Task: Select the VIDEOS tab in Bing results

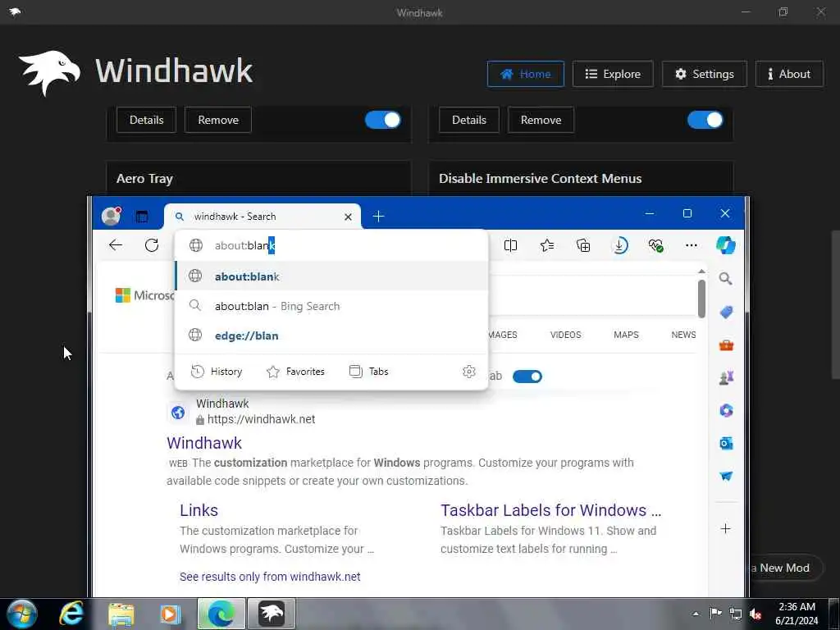Action: pyautogui.click(x=565, y=335)
